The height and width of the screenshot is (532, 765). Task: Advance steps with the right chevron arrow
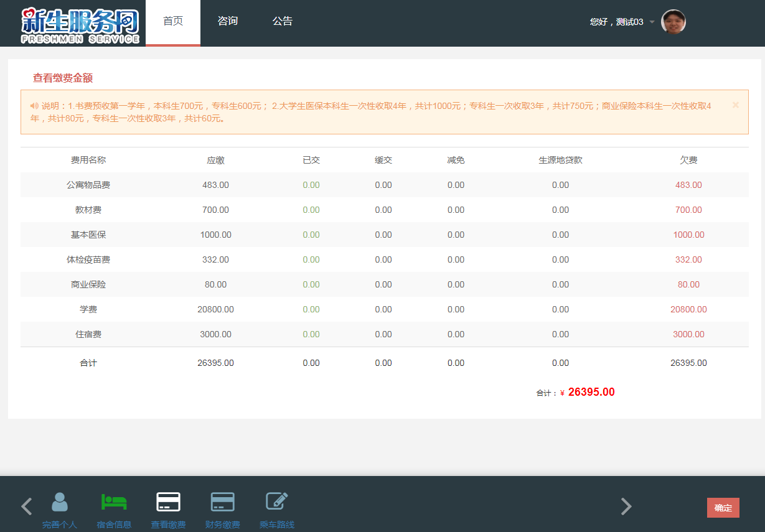[x=626, y=507]
